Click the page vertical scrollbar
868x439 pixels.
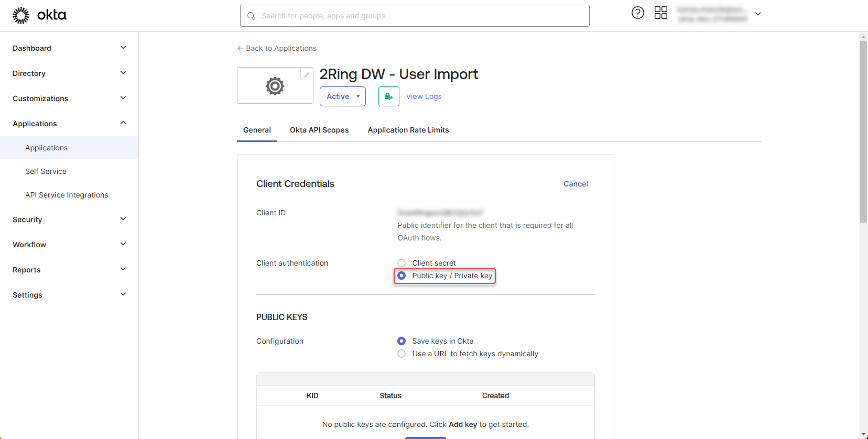(x=863, y=131)
